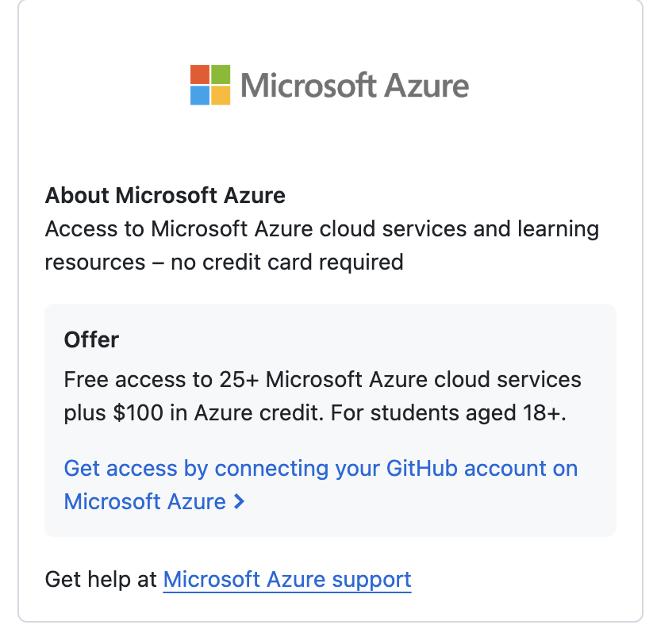The image size is (657, 644).
Task: Click the yellow square in Microsoft logo
Action: (x=221, y=95)
